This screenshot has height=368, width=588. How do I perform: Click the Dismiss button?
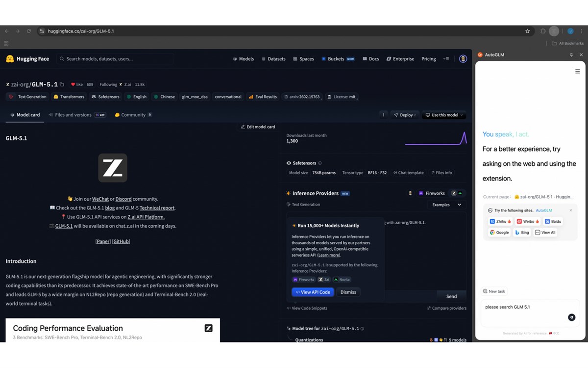[x=348, y=292]
